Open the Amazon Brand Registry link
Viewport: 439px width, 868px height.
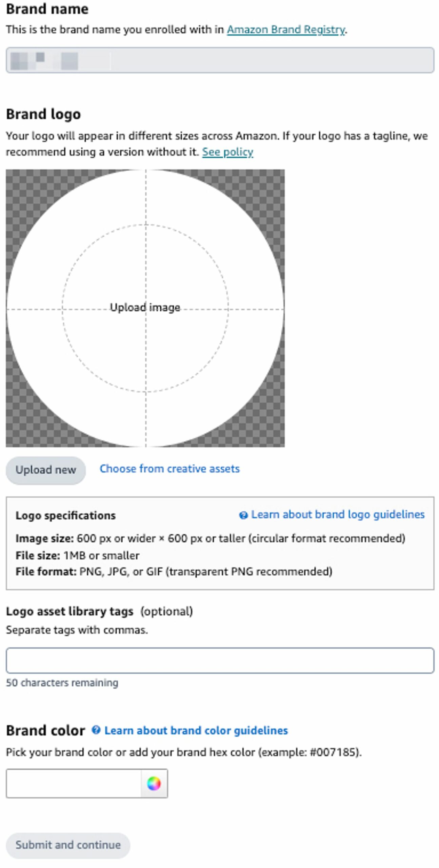click(286, 30)
